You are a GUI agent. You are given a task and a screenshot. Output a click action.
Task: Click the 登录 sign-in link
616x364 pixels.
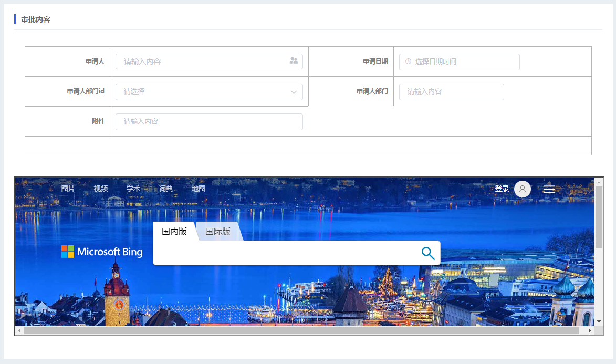(502, 189)
